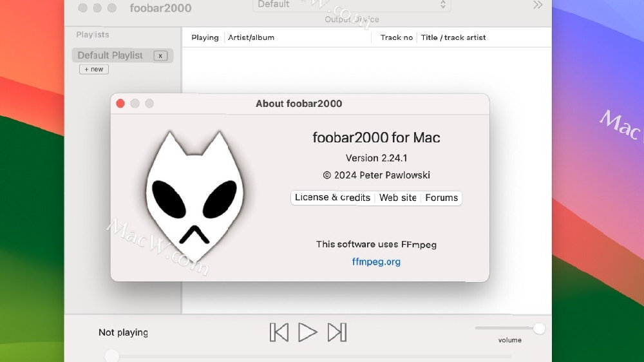Viewport: 644px width, 362px height.
Task: Follow the ffmpeg.org link
Action: pos(376,262)
